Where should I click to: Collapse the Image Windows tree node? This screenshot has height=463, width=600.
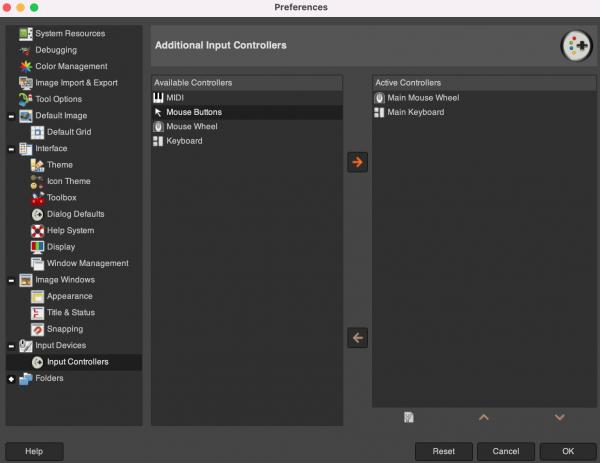coord(11,280)
